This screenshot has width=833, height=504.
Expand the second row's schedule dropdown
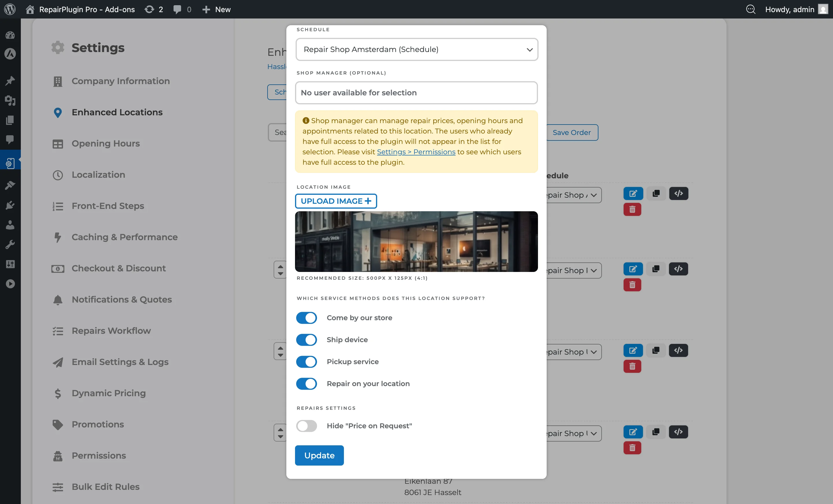click(574, 270)
